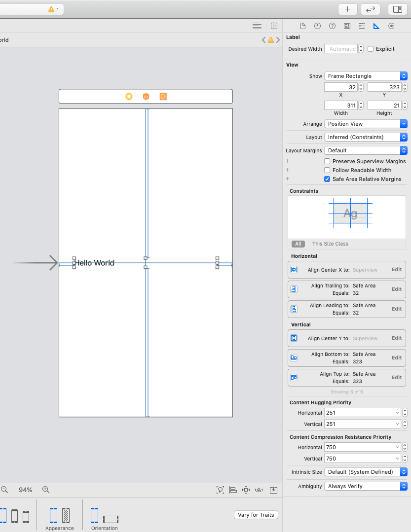Image resolution: width=411 pixels, height=532 pixels.
Task: Choose light appearance device icon
Action: click(x=54, y=515)
